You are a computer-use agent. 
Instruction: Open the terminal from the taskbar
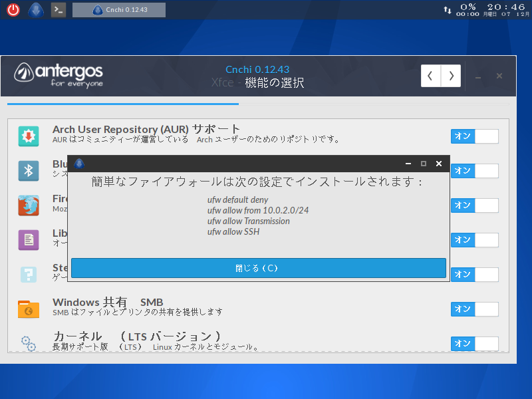(x=58, y=9)
